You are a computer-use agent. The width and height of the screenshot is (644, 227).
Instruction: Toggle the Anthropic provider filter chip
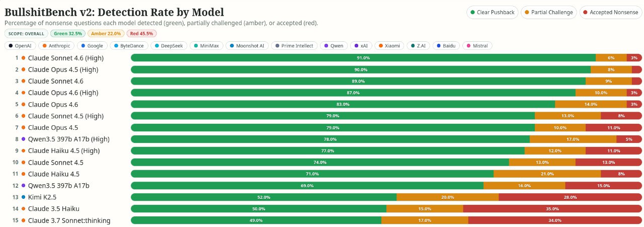point(57,46)
